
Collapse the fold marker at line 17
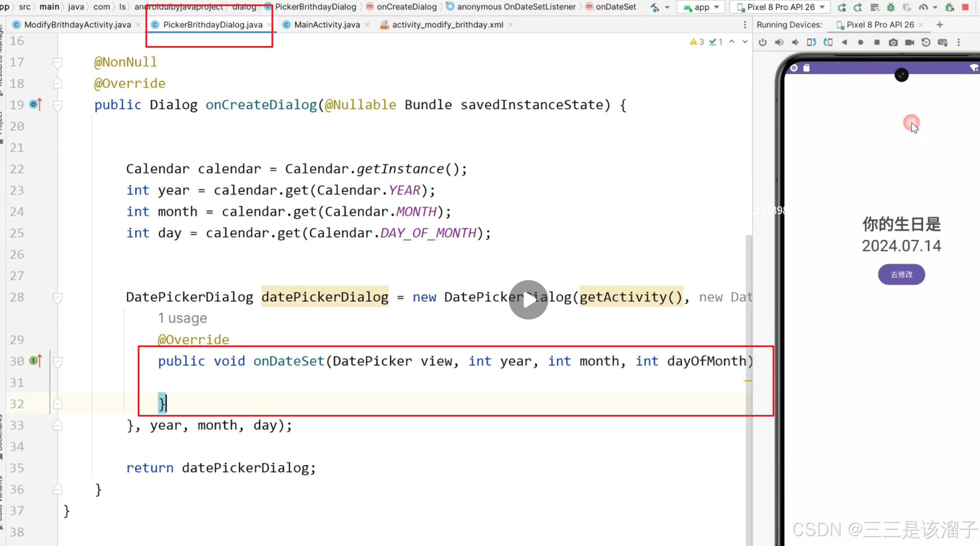57,63
